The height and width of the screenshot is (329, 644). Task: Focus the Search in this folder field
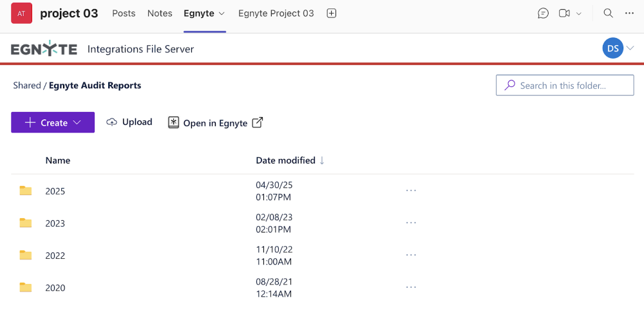coord(565,85)
